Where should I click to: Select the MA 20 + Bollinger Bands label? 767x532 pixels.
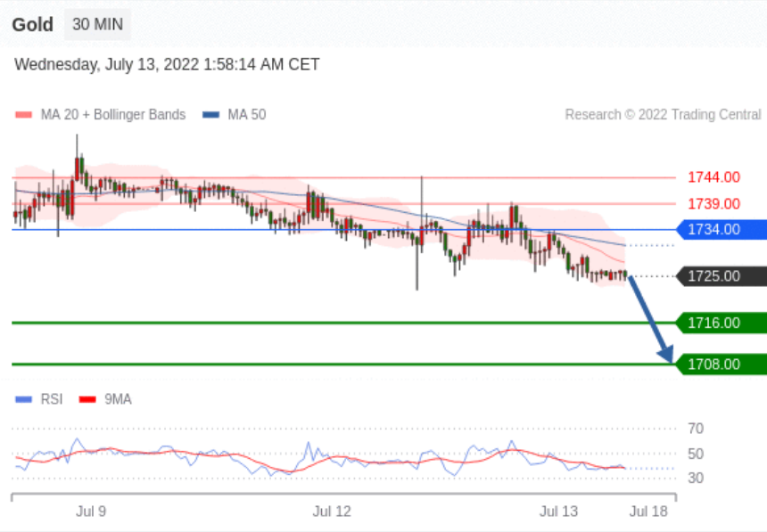113,114
